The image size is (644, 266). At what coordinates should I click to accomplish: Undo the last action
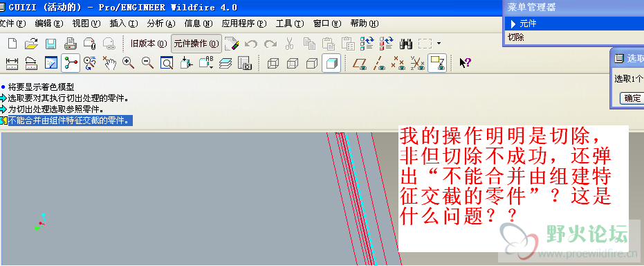tap(251, 44)
